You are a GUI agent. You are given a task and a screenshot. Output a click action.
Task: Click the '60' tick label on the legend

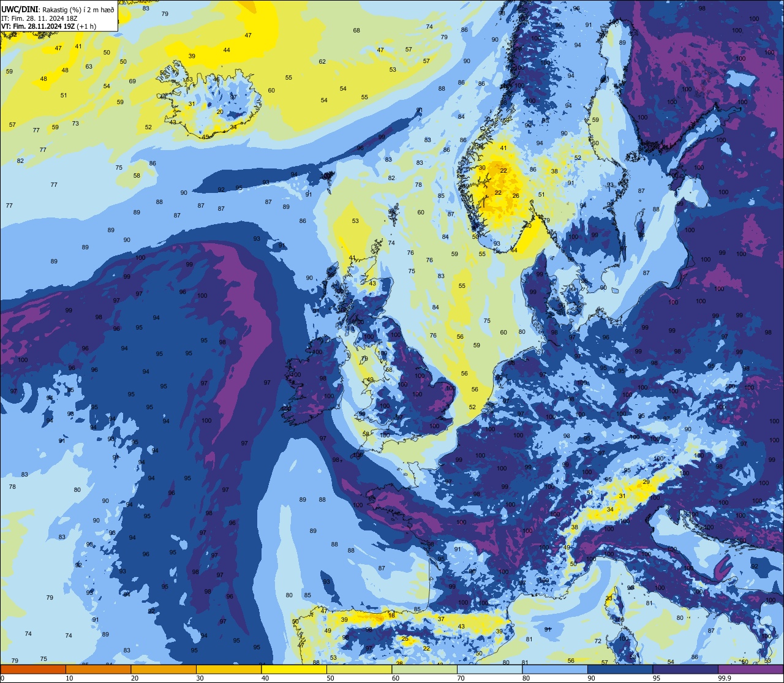tap(396, 678)
